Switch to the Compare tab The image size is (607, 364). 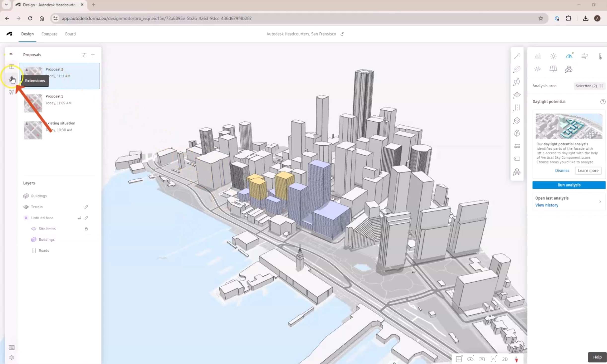[x=49, y=33]
